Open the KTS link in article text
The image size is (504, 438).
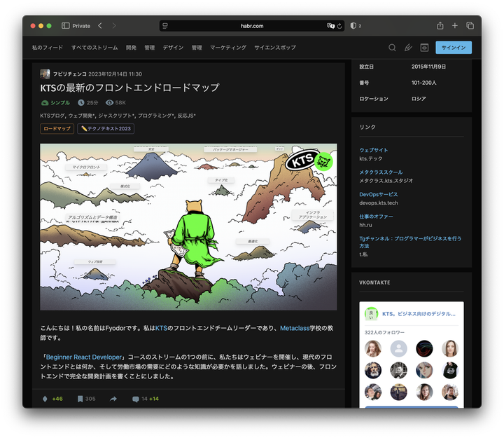[x=162, y=328]
